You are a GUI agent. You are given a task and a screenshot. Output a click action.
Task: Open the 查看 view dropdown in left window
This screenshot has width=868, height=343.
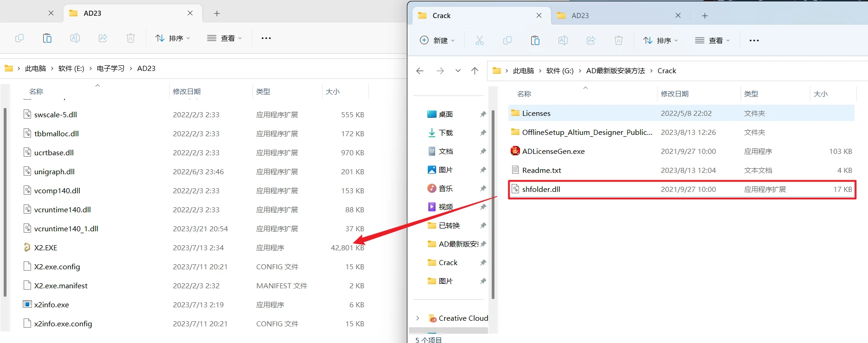coord(224,38)
